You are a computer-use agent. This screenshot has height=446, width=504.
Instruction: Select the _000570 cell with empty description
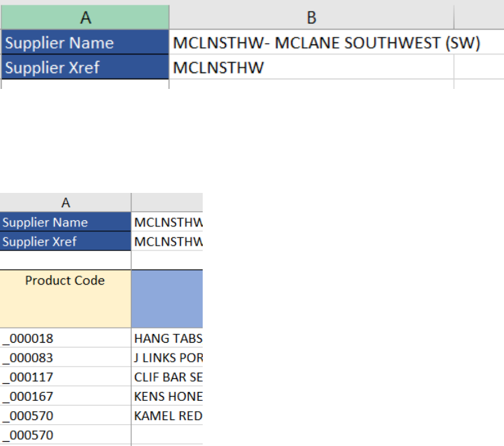(65, 435)
